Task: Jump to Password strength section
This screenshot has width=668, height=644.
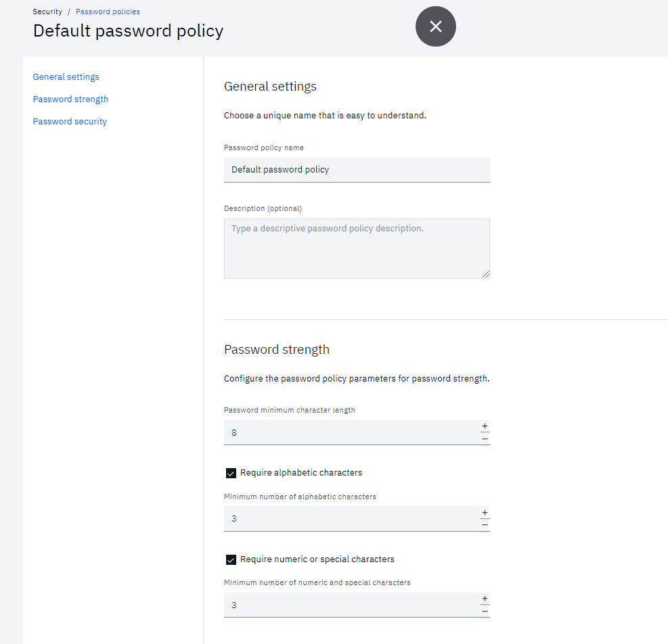Action: [70, 99]
